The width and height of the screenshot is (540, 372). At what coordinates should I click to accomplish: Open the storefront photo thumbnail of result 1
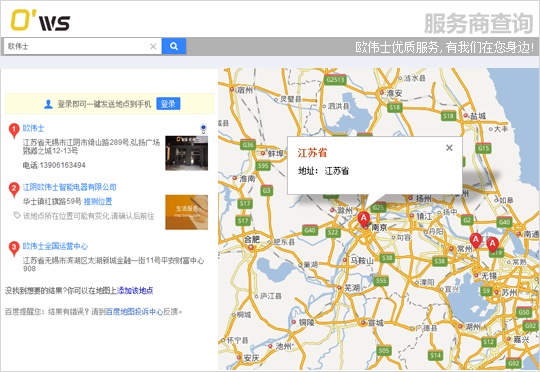[186, 153]
